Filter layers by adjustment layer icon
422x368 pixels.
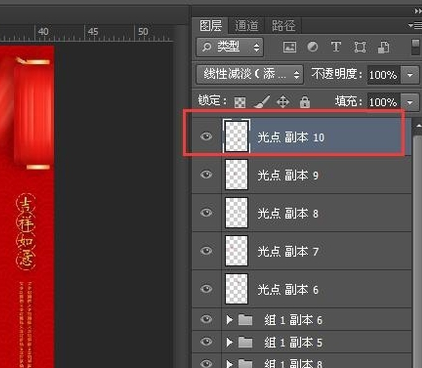coord(312,47)
